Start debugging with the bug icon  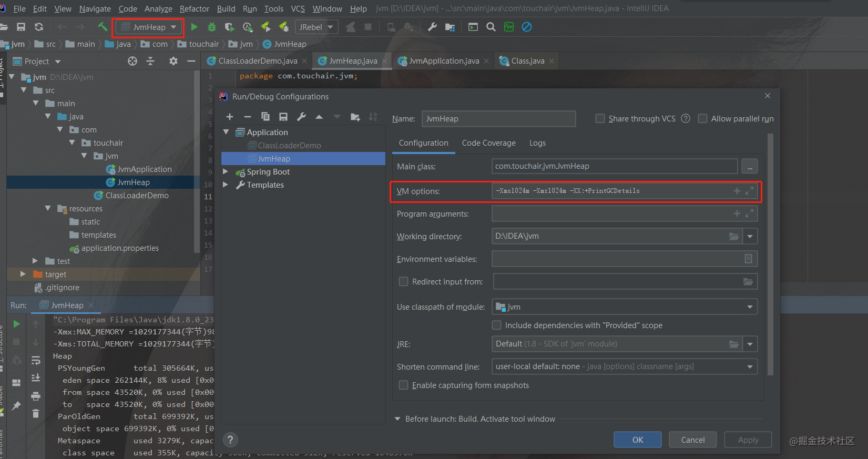coord(212,27)
